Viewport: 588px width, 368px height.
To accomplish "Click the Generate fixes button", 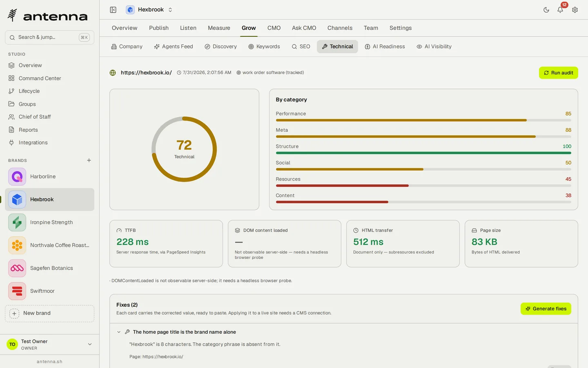I will click(546, 309).
